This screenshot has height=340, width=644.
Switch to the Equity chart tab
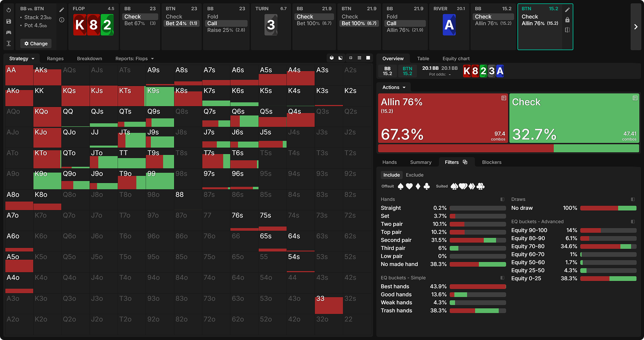pos(456,58)
